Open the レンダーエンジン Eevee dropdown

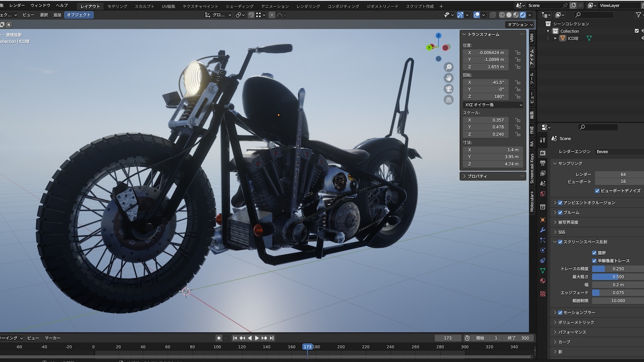[619, 151]
